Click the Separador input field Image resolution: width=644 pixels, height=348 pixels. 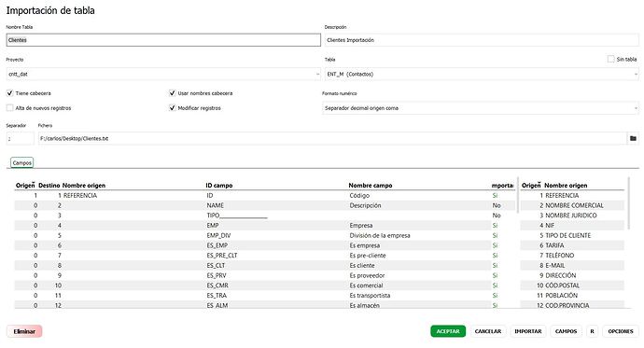click(x=21, y=139)
